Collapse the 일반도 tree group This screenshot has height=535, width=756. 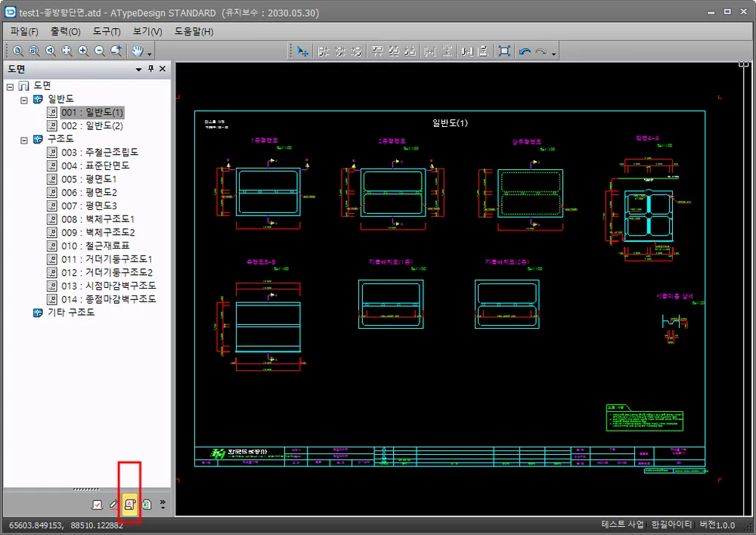24,101
